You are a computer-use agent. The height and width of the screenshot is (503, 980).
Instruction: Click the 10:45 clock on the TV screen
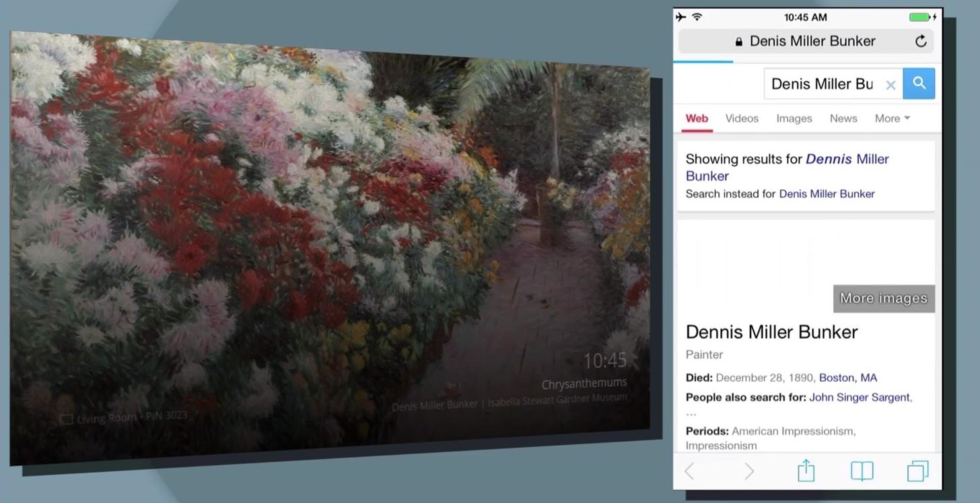[604, 361]
